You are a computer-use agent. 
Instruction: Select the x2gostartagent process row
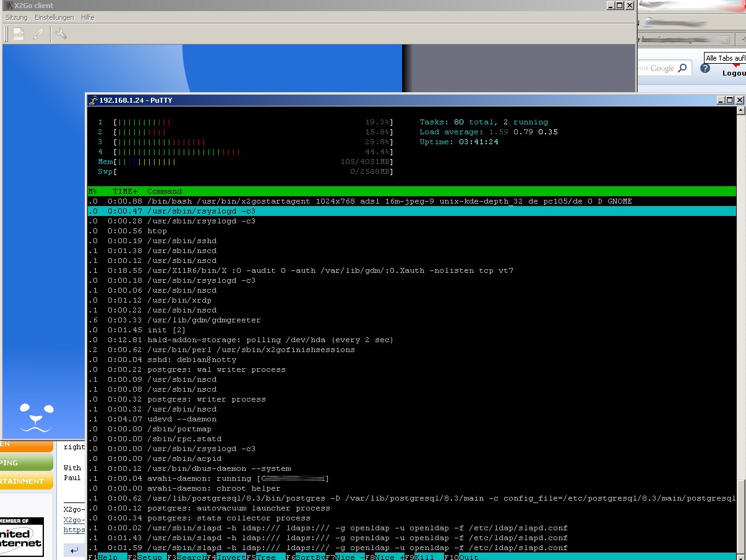[x=412, y=201]
